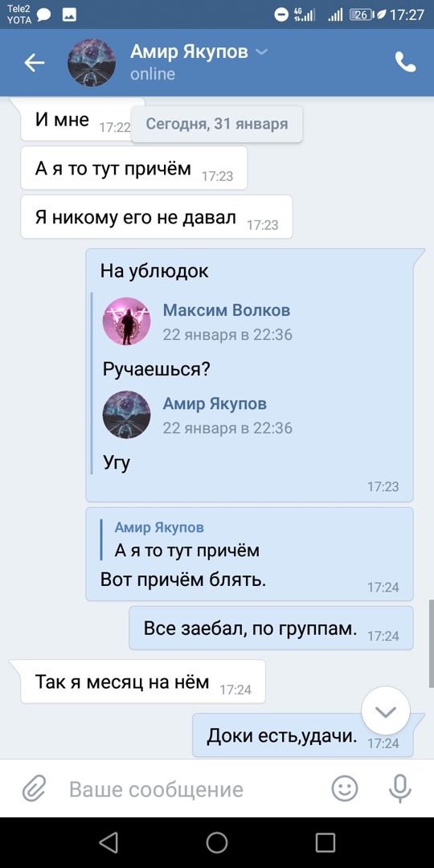Open the emoji smiley picker
Screen dimensions: 434x868
coord(344,788)
